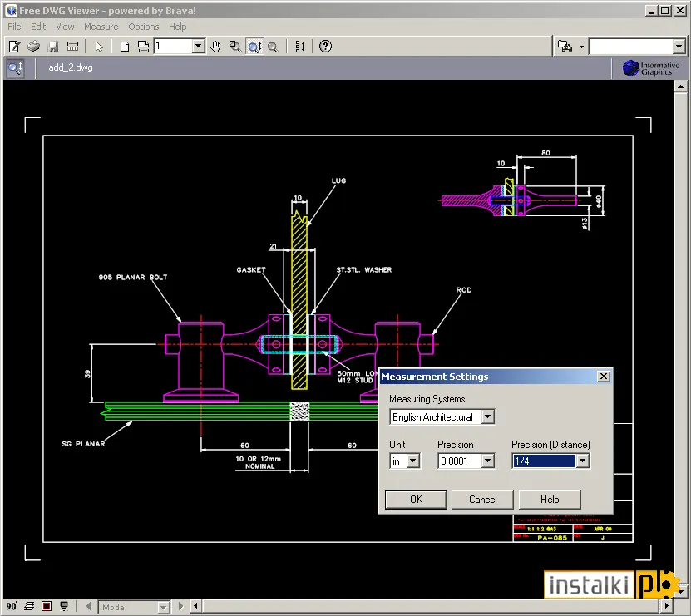Expand the find options arrow next to binoculars
Screen dimensions: 691x616
click(x=581, y=47)
